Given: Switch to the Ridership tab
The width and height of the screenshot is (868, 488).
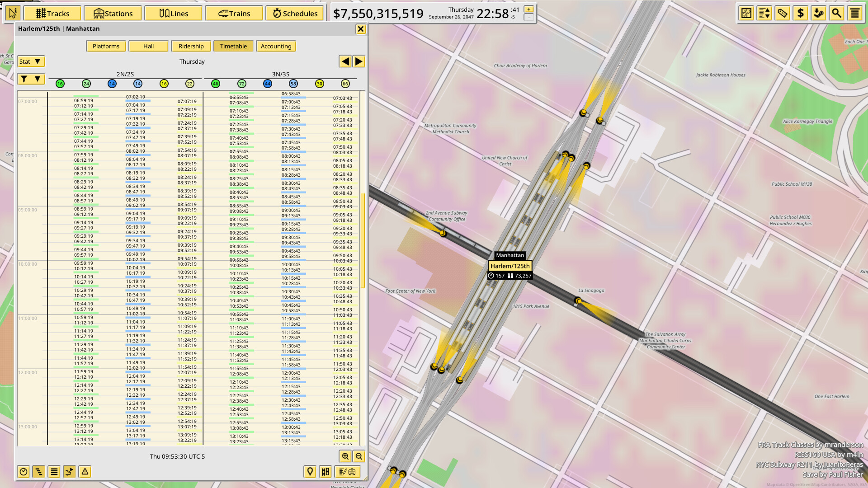Looking at the screenshot, I should pyautogui.click(x=191, y=46).
